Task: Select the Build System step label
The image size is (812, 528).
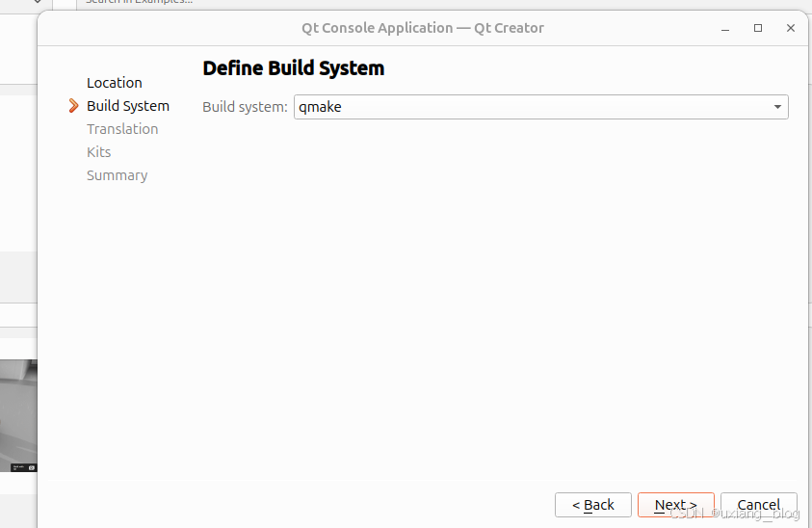Action: coord(128,106)
